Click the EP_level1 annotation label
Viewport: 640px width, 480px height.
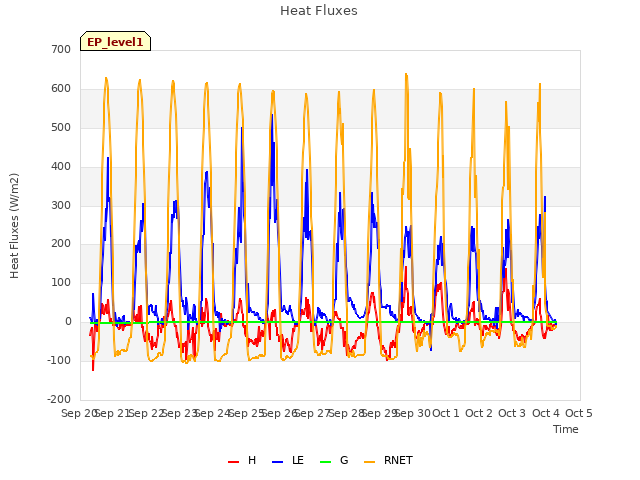(x=116, y=42)
